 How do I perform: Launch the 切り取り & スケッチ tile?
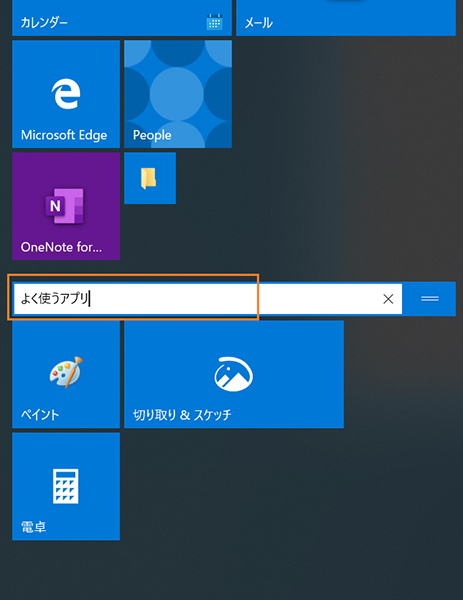pyautogui.click(x=234, y=374)
